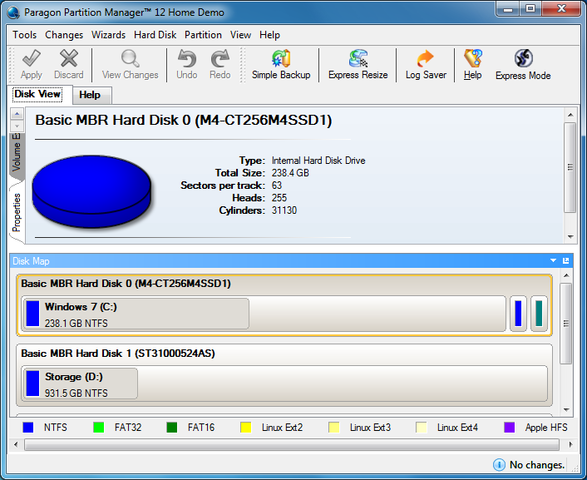587x480 pixels.
Task: Click the Undo arrow icon
Action: coord(187,59)
